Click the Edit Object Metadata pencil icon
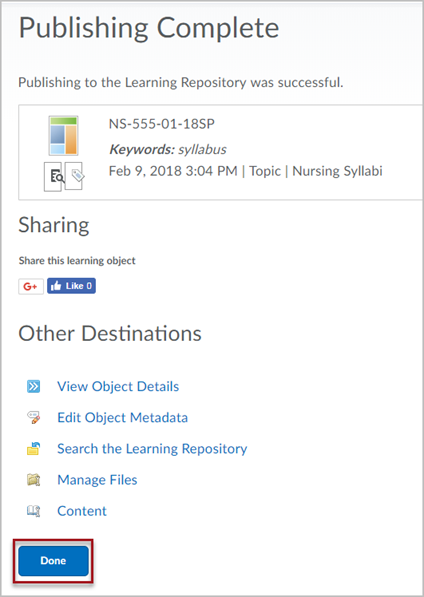This screenshot has width=424, height=597. point(33,418)
